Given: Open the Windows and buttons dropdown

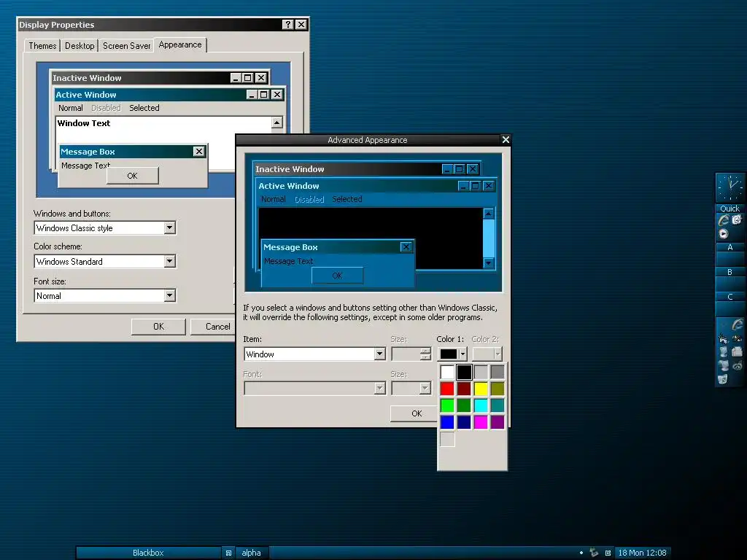Looking at the screenshot, I should [x=169, y=228].
